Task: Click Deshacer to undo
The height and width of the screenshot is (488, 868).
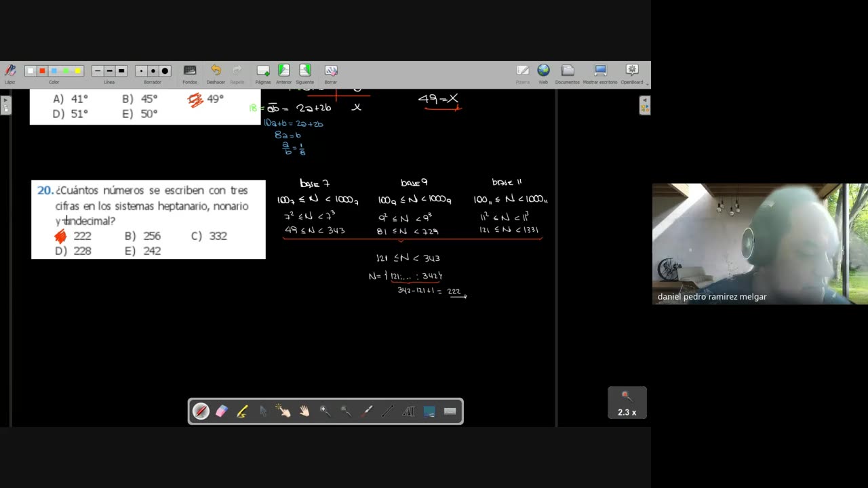Action: click(216, 73)
